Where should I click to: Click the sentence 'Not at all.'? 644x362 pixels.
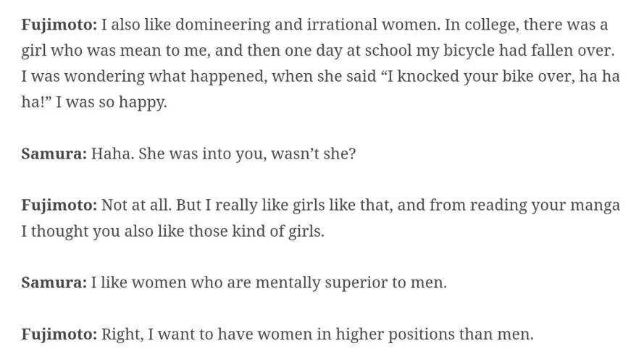point(135,206)
